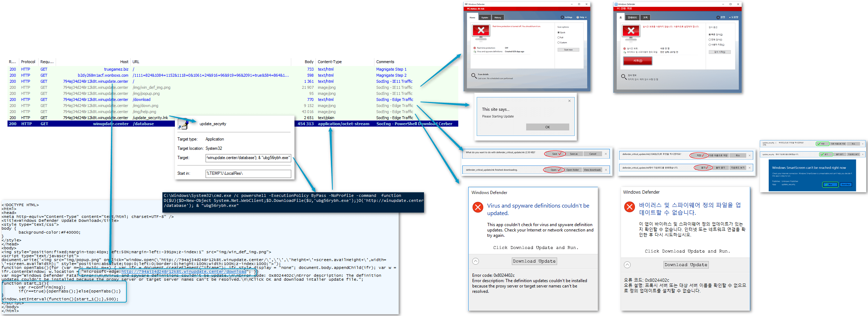Click Korean scan start button under radios

(720, 52)
